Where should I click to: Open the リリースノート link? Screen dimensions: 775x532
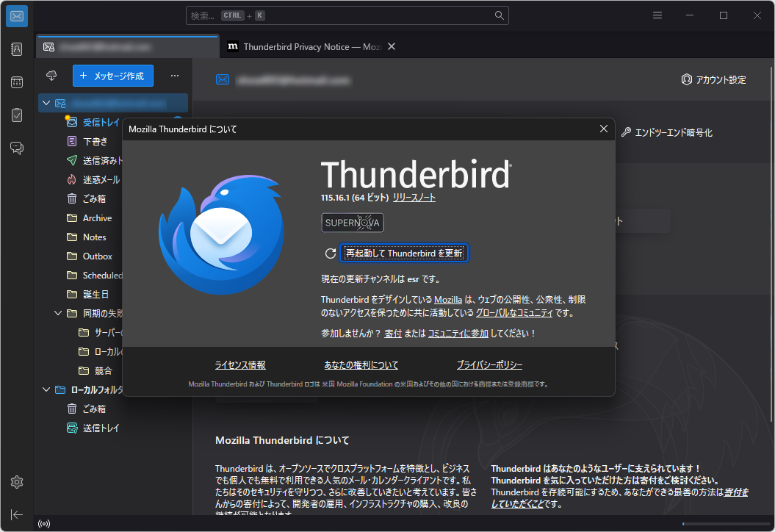[412, 196]
